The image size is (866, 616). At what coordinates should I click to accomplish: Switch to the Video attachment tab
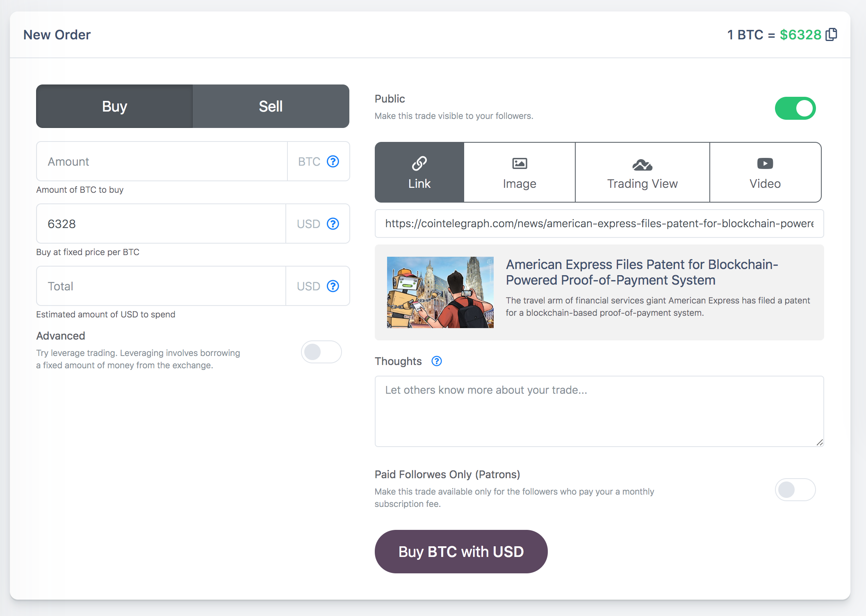pyautogui.click(x=765, y=172)
